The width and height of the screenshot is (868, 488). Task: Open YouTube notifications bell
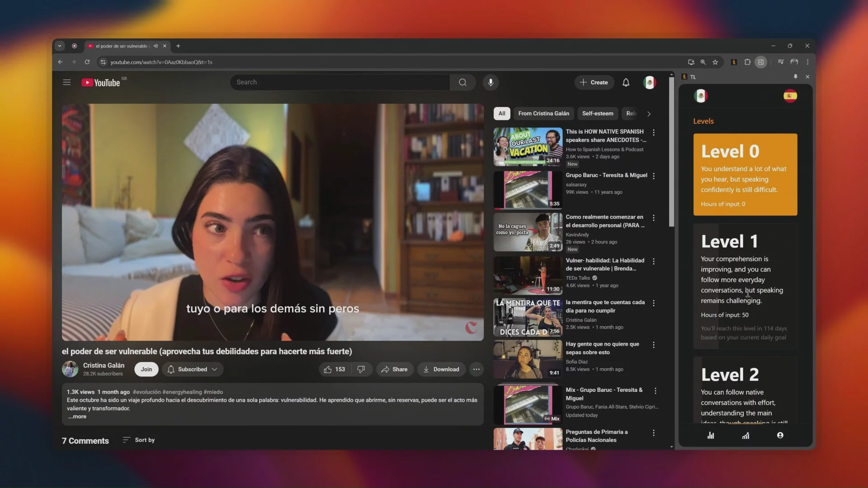[626, 82]
